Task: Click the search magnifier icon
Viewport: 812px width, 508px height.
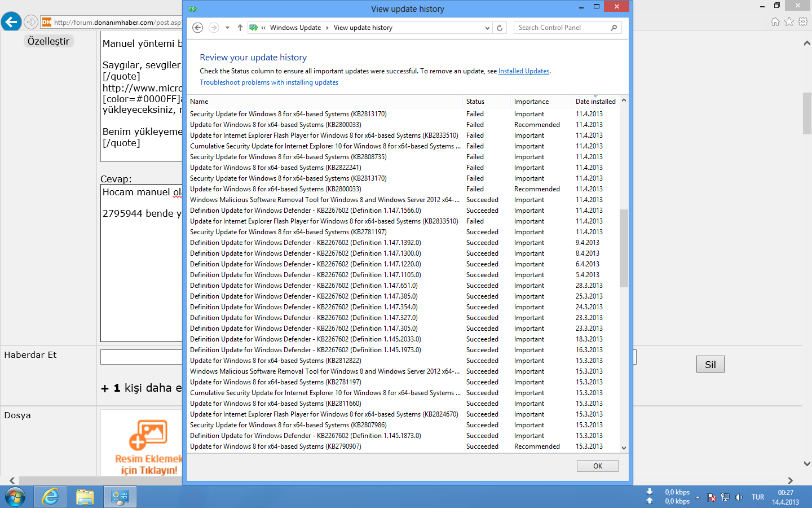Action: pyautogui.click(x=614, y=28)
